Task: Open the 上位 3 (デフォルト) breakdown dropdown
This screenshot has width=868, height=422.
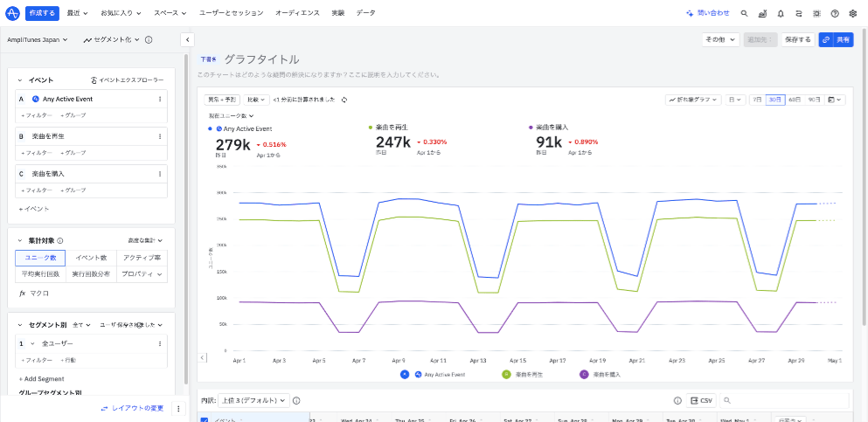Action: [252, 400]
